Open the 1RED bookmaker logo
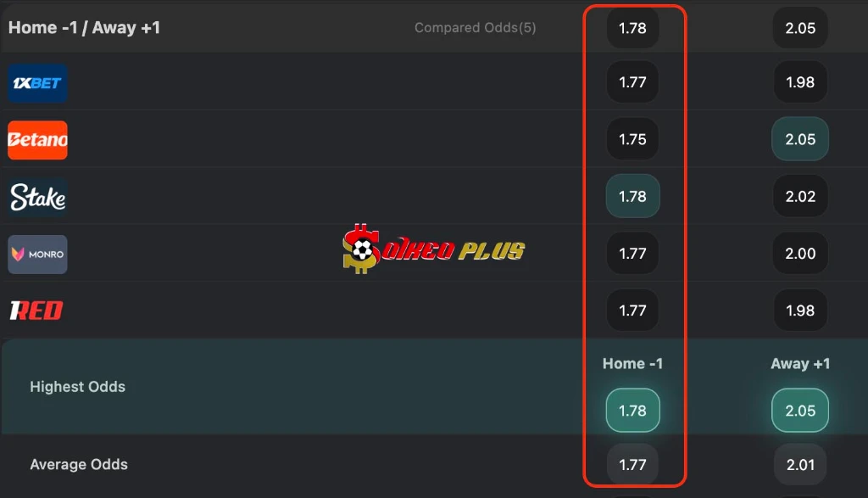Image resolution: width=868 pixels, height=498 pixels. click(x=36, y=311)
